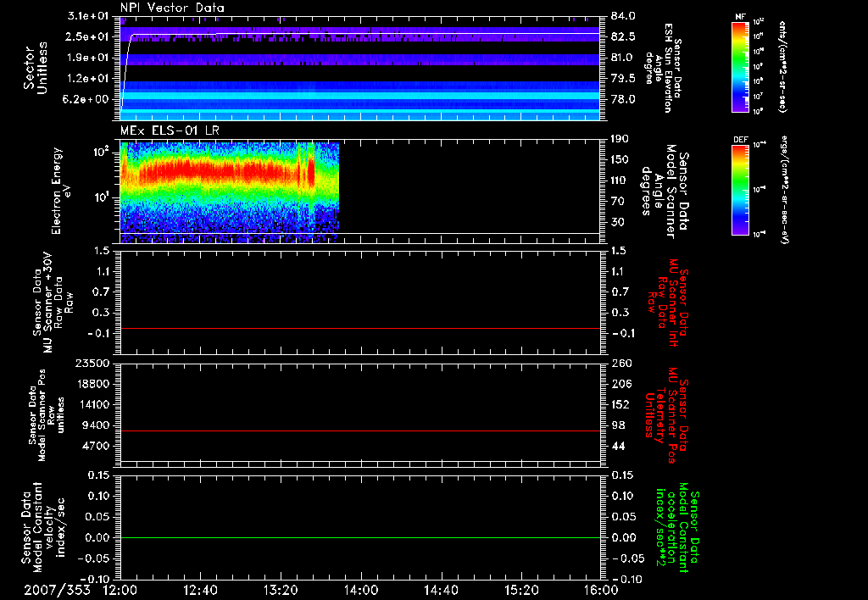Click the red MU Scanner Pos Telemetry label
Screen dimensions: 868x600
tap(667, 415)
